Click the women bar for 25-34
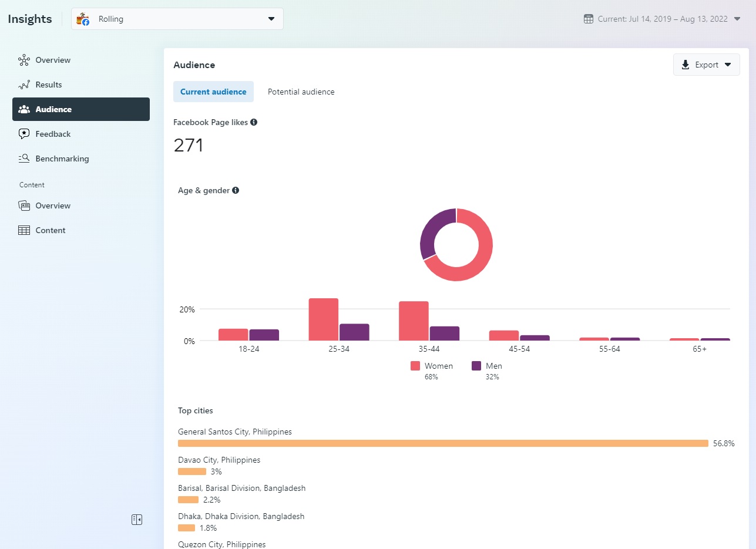This screenshot has width=756, height=549. (x=324, y=319)
